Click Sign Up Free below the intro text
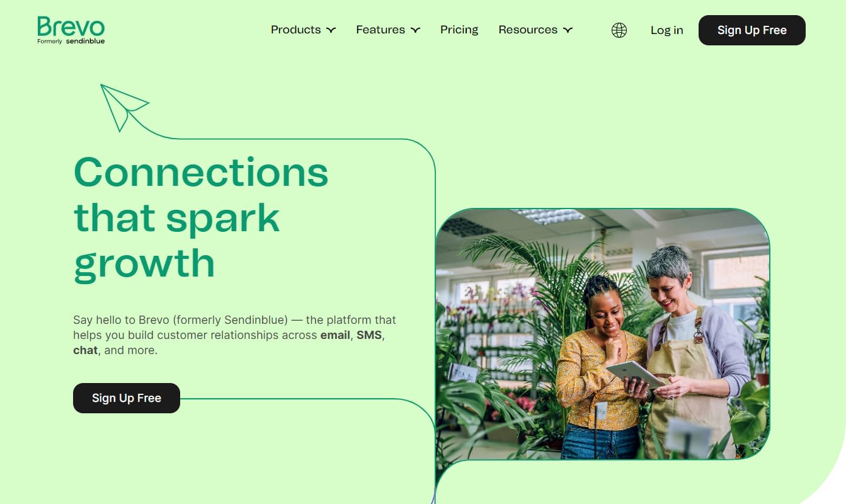 point(127,398)
